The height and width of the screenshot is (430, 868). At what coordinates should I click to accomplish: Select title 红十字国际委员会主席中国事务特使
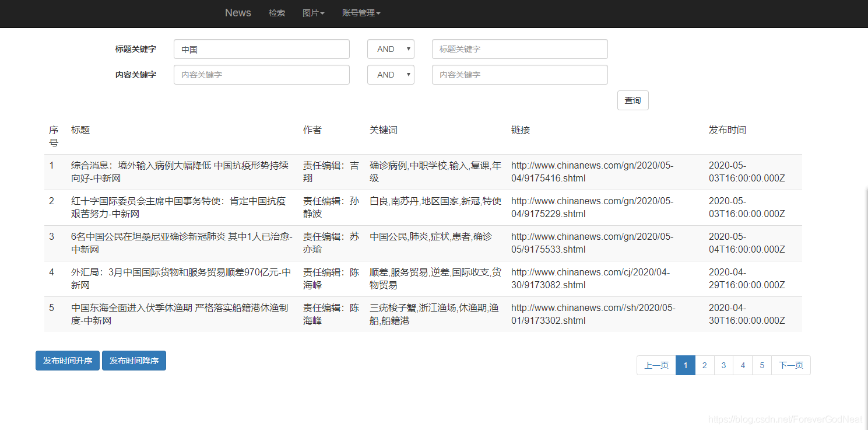178,207
